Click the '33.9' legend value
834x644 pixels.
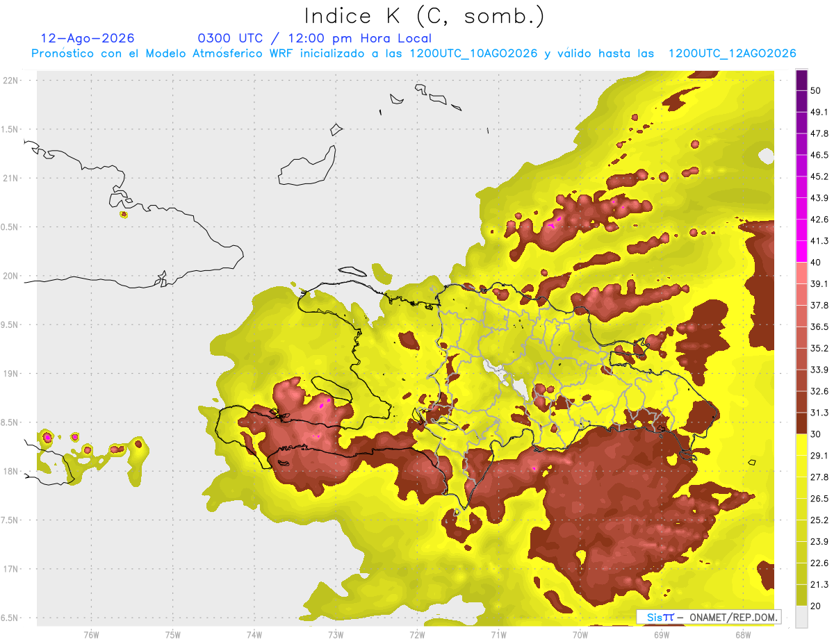pos(820,370)
